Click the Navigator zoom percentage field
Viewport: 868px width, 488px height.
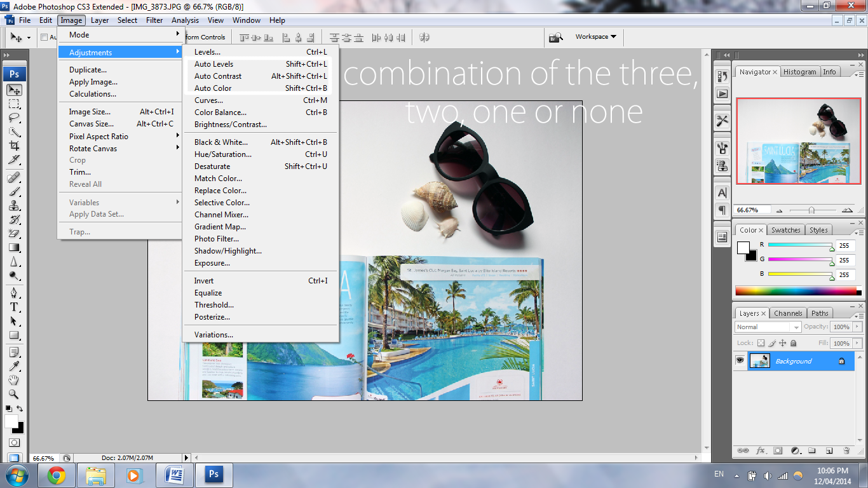pyautogui.click(x=753, y=210)
